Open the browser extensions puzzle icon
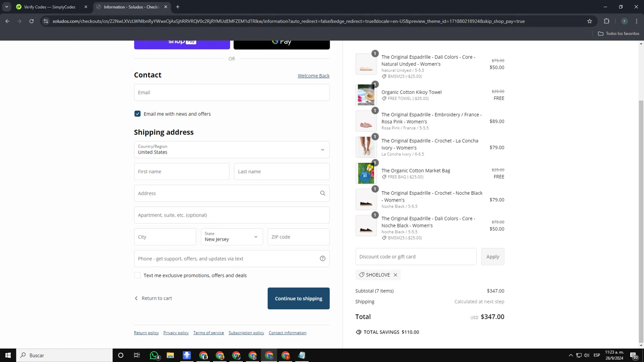This screenshot has height=362, width=644. (607, 21)
